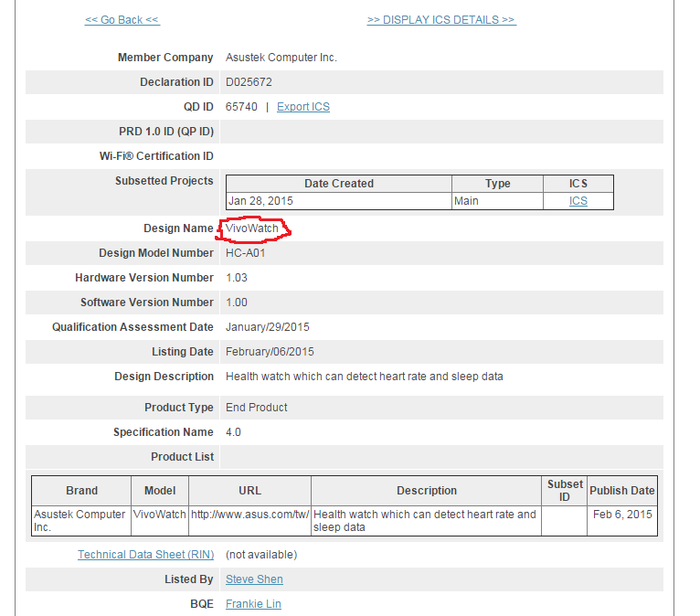The image size is (700, 616).
Task: Click product table description cell
Action: (427, 521)
